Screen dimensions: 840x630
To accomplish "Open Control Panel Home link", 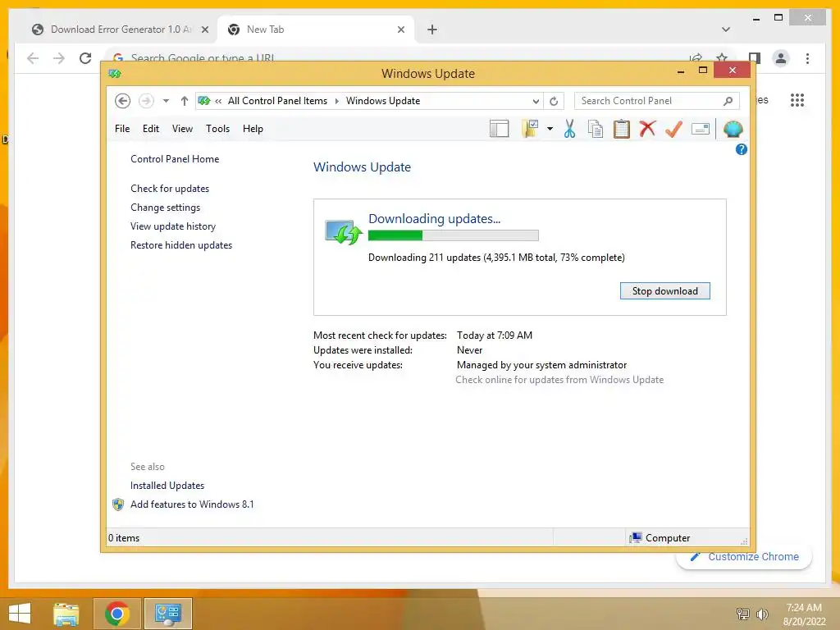I will point(175,159).
